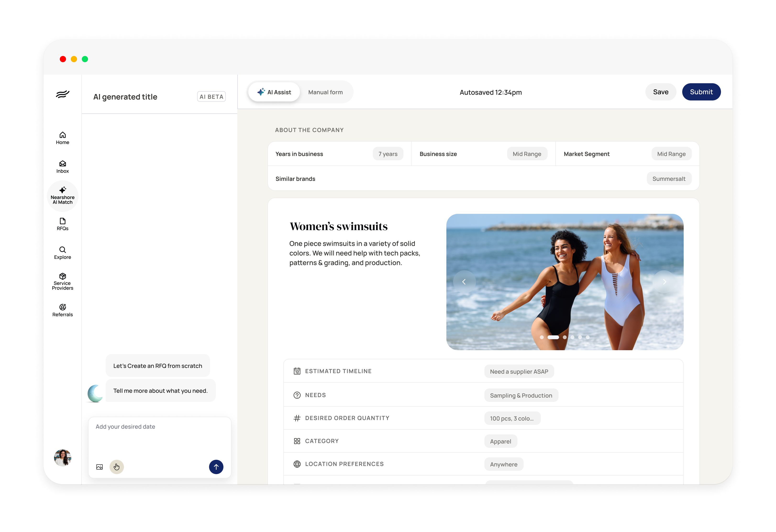Open RFQs document icon
The image size is (776, 532).
pyautogui.click(x=62, y=221)
